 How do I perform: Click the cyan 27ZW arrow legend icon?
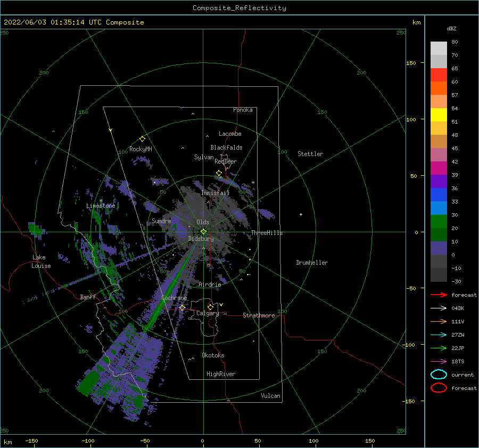pos(439,335)
